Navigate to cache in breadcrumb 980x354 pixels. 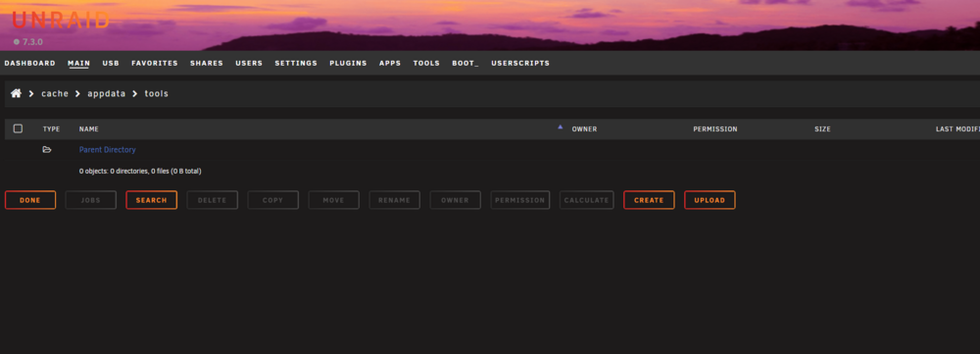coord(55,94)
